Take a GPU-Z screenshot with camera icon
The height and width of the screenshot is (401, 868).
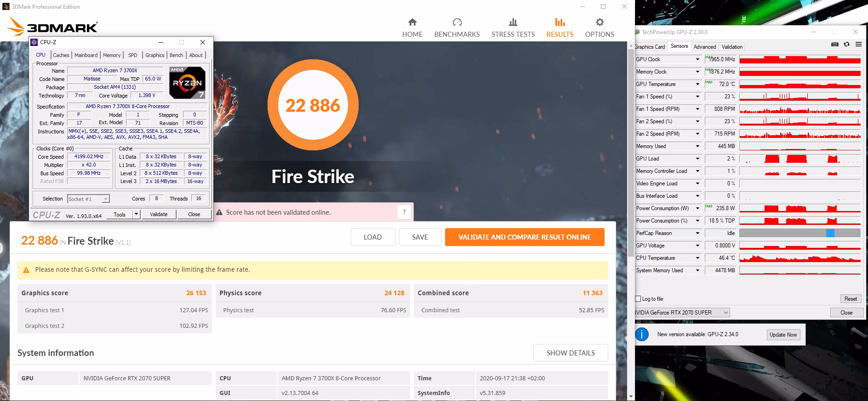(834, 45)
